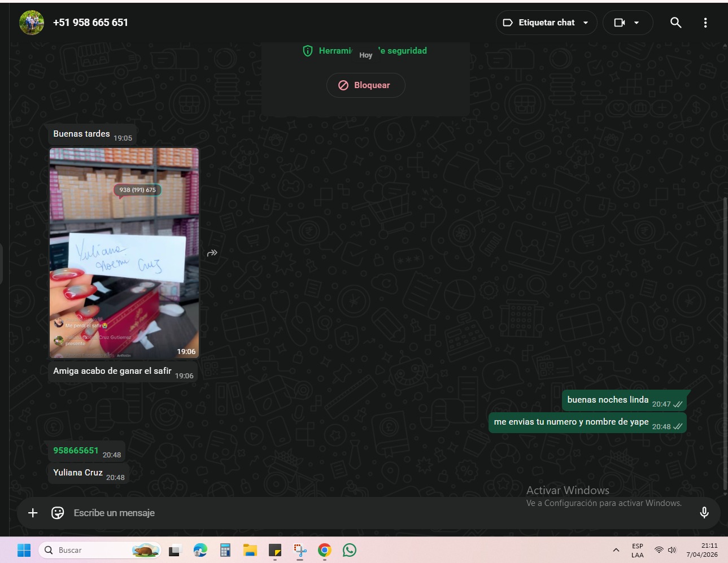Screen dimensions: 728x563
Task: Open the Windows Start menu
Action: pyautogui.click(x=24, y=550)
